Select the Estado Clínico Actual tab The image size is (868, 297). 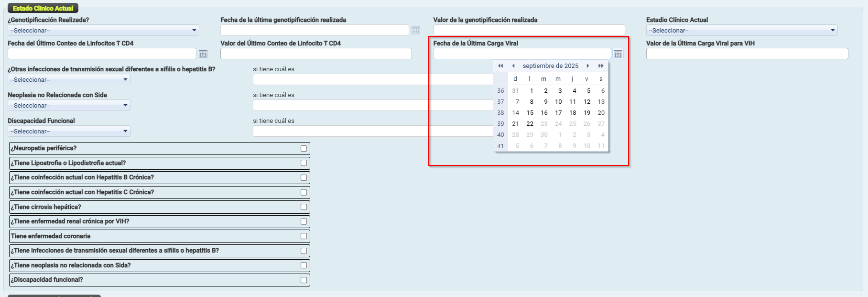[43, 8]
